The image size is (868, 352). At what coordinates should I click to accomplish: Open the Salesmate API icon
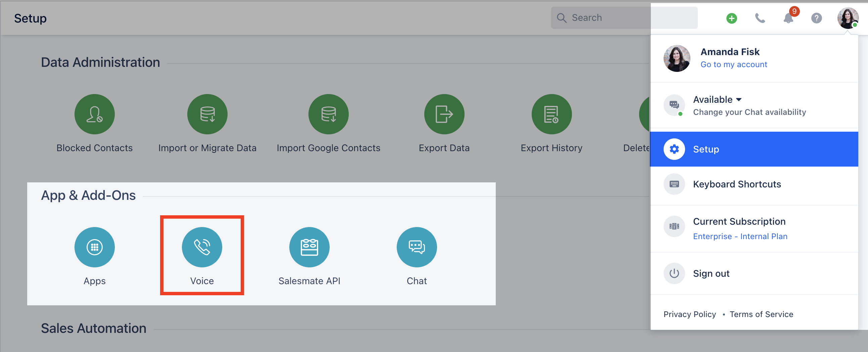[309, 247]
